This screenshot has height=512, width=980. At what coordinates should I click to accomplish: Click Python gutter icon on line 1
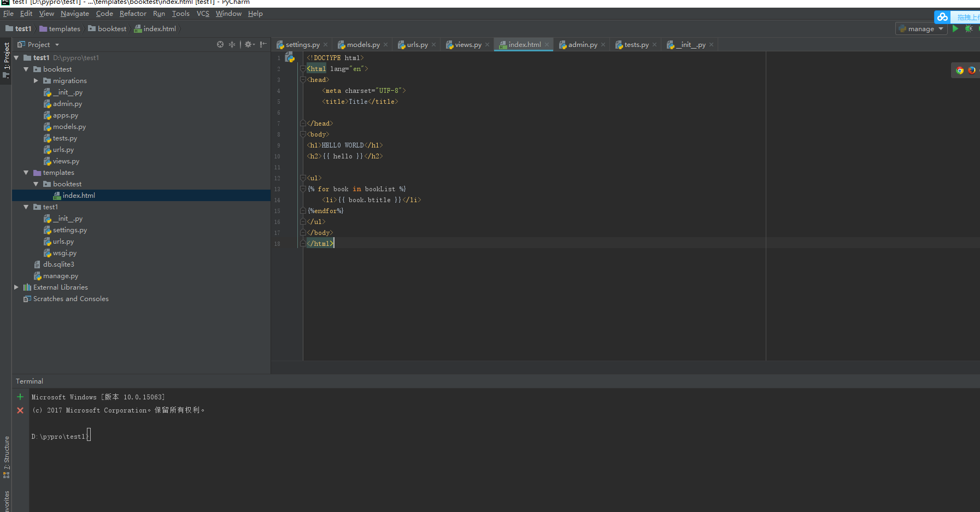pos(290,57)
